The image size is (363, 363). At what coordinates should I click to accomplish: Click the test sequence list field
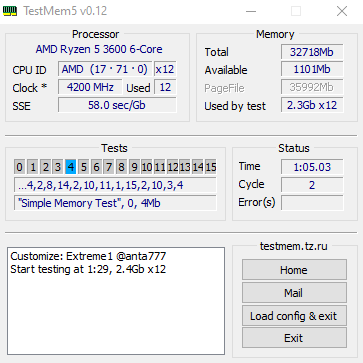[115, 185]
